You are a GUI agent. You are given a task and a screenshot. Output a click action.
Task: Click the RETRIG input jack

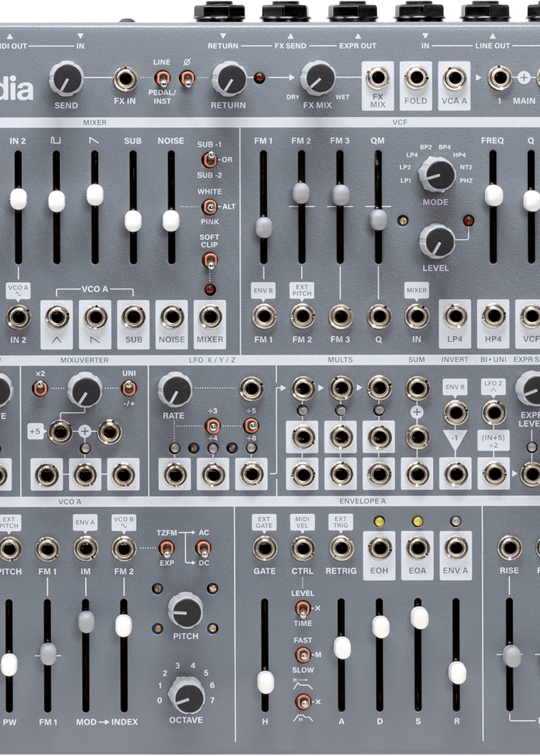click(341, 548)
